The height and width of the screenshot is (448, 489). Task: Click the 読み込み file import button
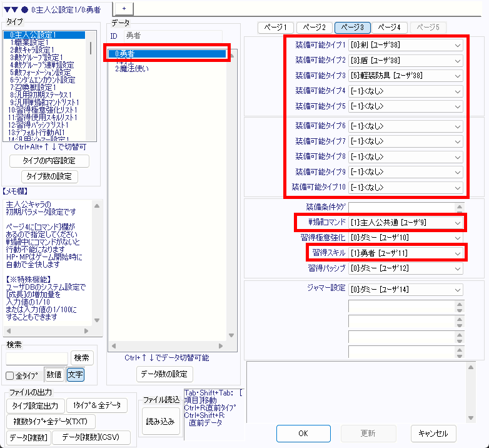[x=159, y=421]
